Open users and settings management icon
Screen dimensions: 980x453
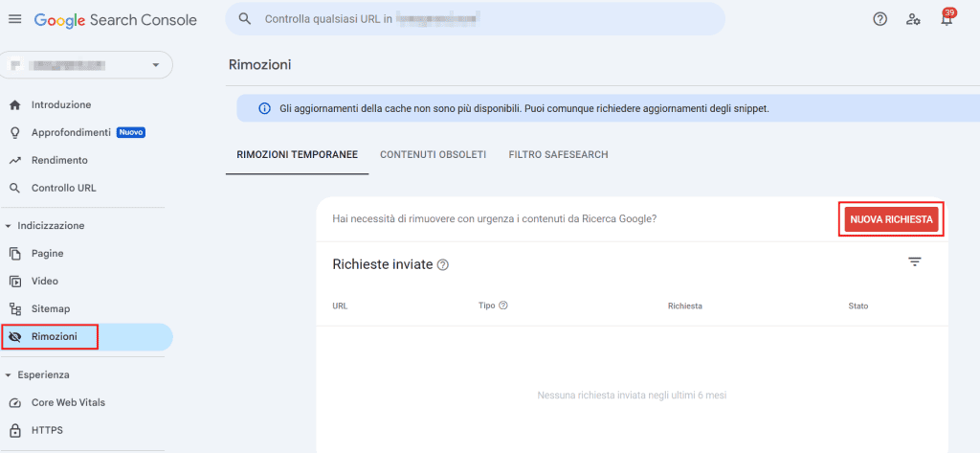point(913,19)
